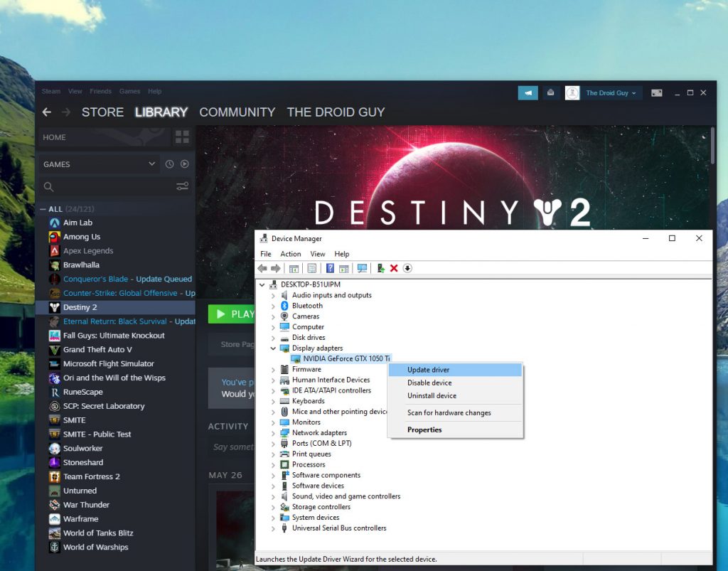Click the Device Manager back arrow icon
The image size is (728, 571).
(x=262, y=268)
